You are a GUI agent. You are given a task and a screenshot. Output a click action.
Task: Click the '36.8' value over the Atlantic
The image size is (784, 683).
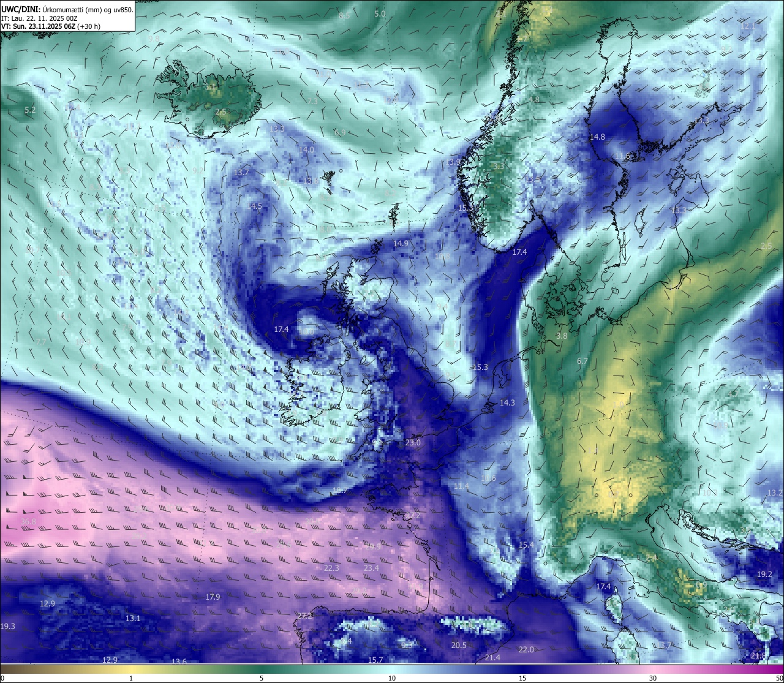pos(28,522)
